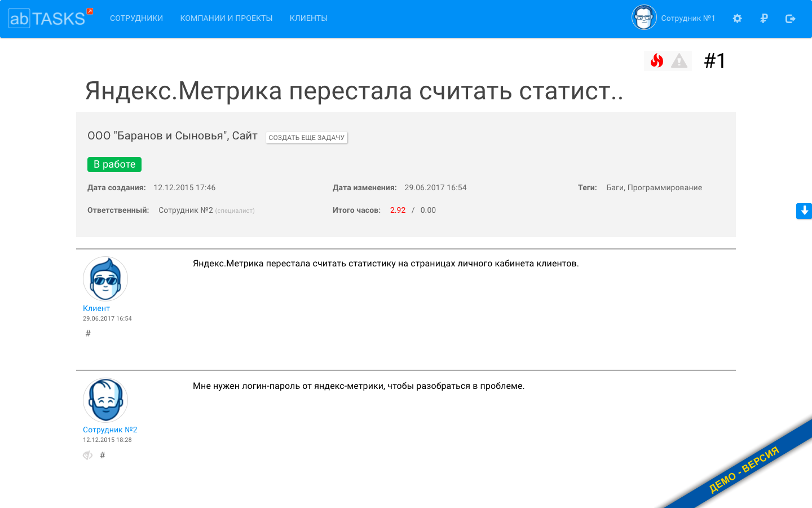Click the Клиент avatar picture
This screenshot has height=508, width=812.
pyautogui.click(x=105, y=278)
